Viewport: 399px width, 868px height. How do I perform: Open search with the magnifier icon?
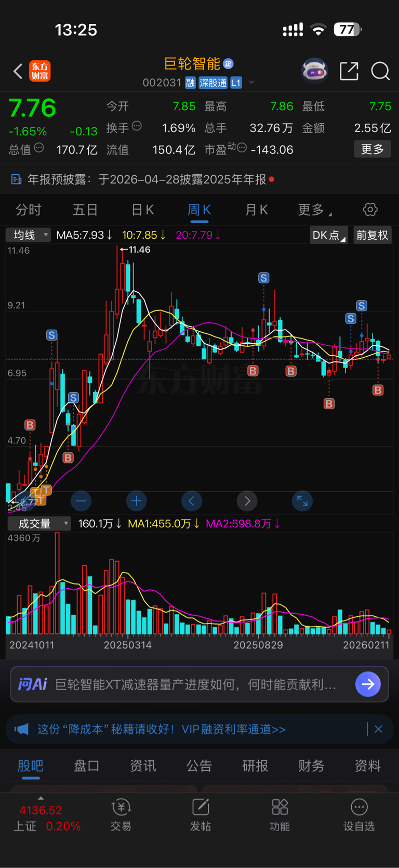coord(380,71)
